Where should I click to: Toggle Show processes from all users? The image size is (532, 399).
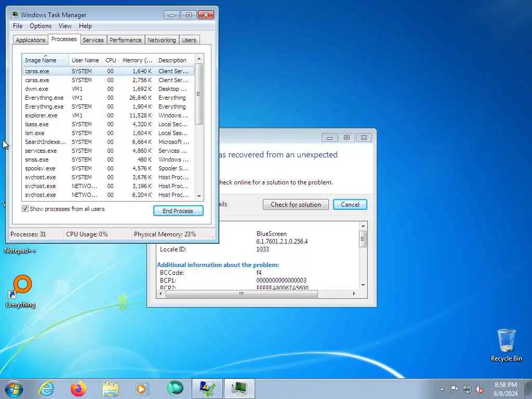25,209
